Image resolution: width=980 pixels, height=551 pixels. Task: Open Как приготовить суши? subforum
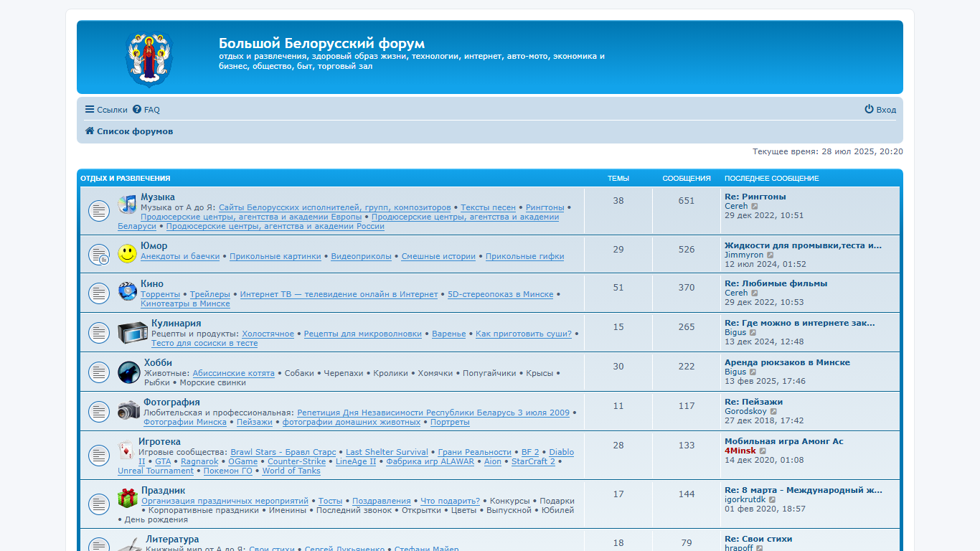point(524,334)
